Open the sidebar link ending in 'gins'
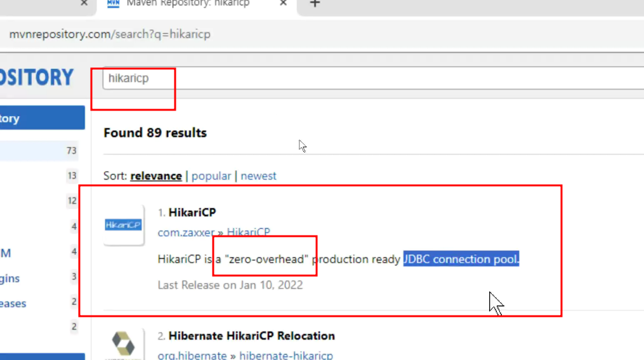Screen dimensions: 644x360 tap(10, 278)
